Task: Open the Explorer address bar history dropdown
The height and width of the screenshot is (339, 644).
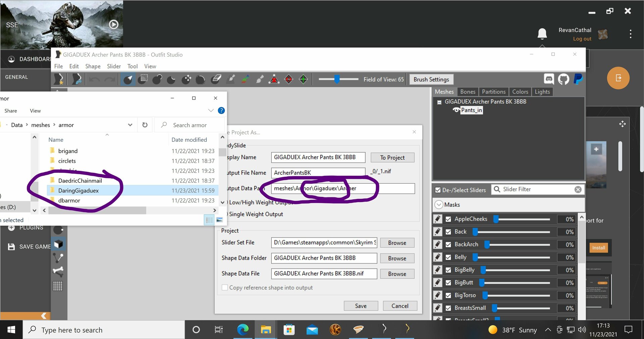Action: tap(130, 125)
